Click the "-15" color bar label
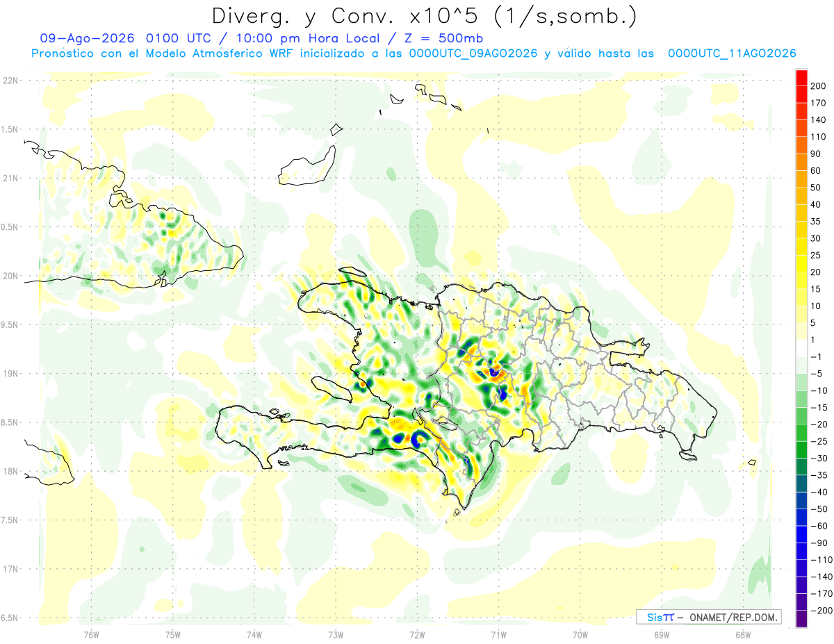834x644 pixels. click(x=819, y=407)
